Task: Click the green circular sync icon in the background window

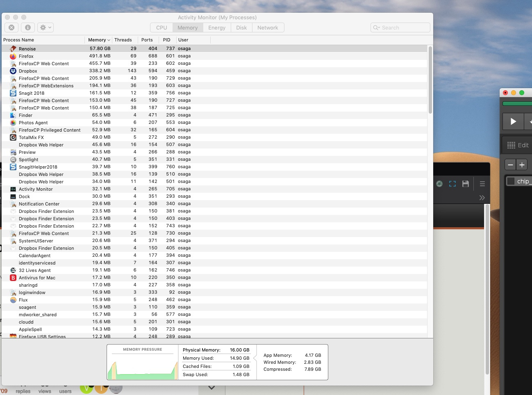Action: 439,184
